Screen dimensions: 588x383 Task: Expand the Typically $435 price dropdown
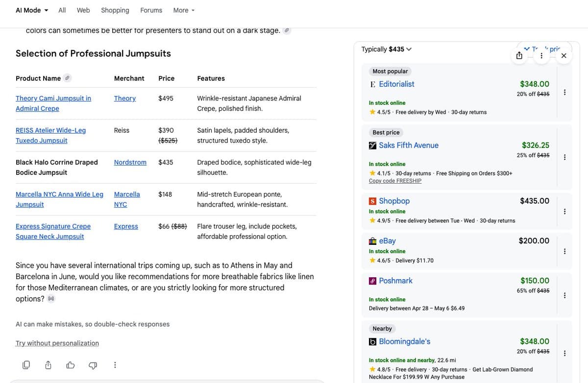(408, 49)
